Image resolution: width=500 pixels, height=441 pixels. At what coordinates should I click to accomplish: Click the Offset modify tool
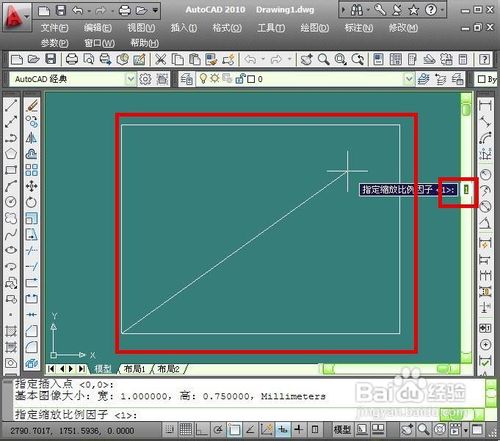(x=32, y=154)
